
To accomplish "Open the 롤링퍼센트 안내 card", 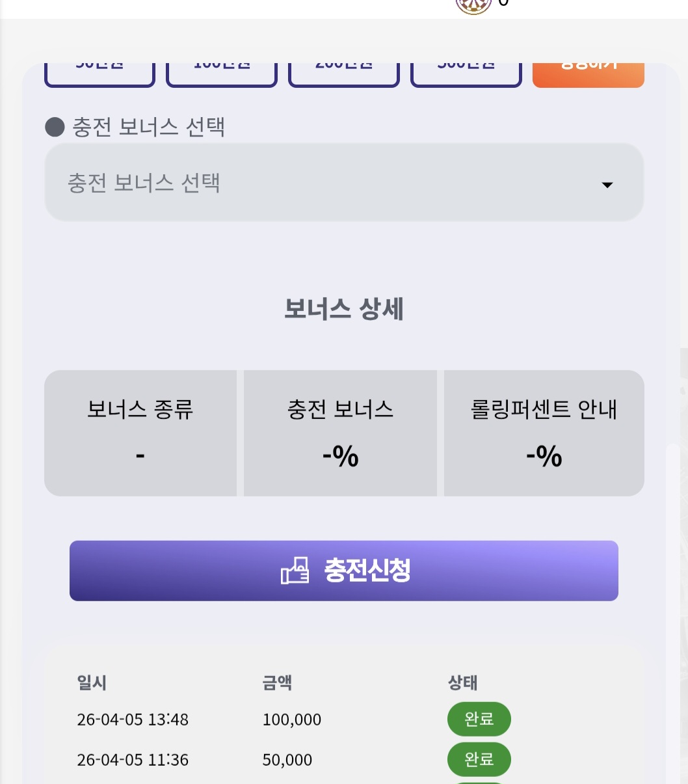I will click(x=544, y=433).
